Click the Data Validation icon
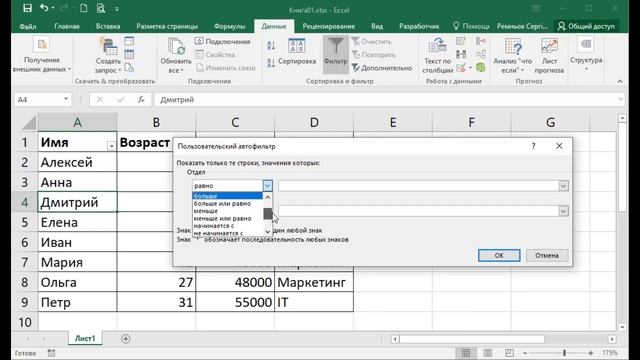This screenshot has height=360, width=640. 462,68
